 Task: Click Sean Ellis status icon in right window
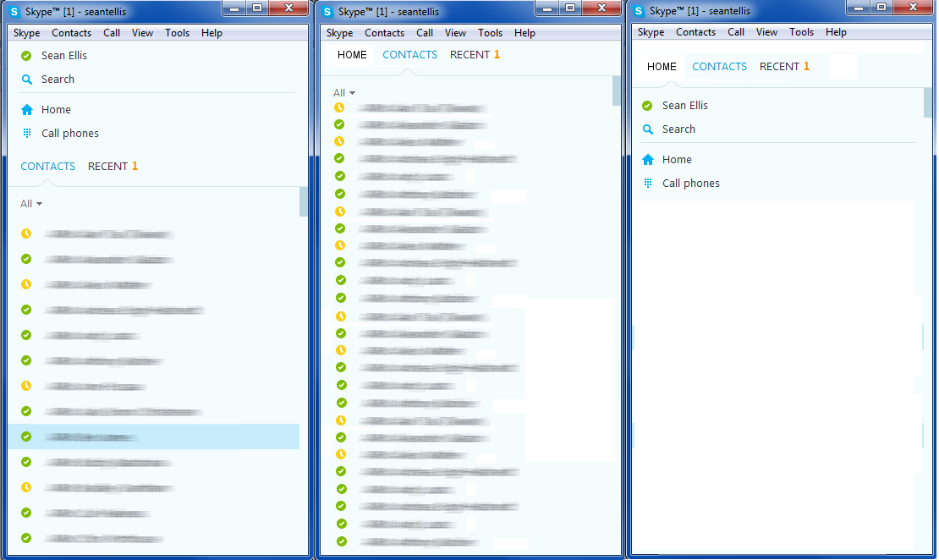[647, 106]
